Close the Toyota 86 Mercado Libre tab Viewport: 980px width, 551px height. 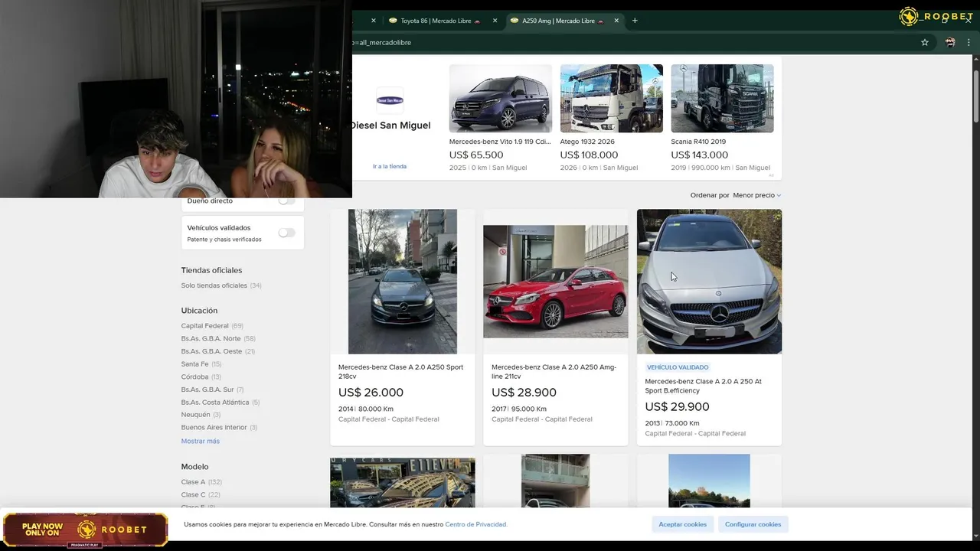[x=495, y=21]
